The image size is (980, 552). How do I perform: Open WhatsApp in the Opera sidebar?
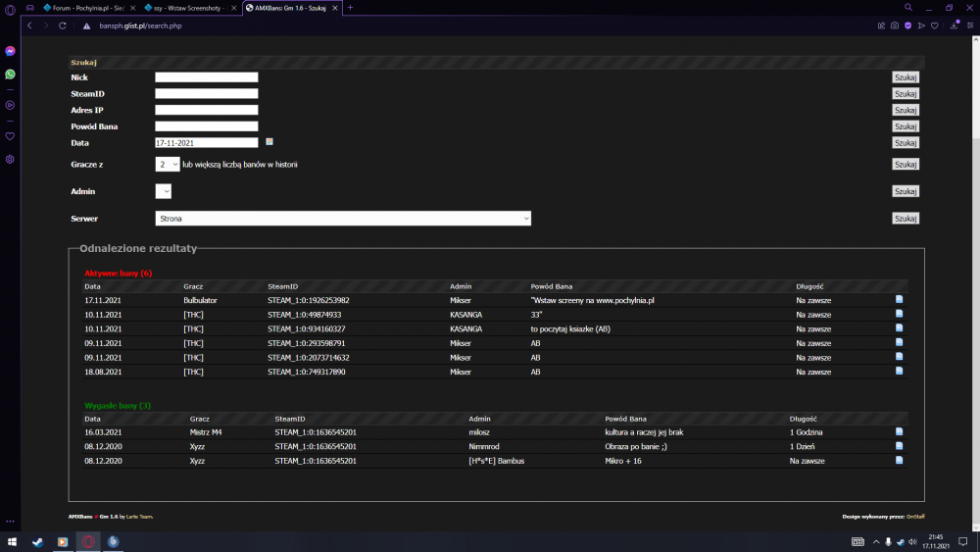pyautogui.click(x=10, y=74)
